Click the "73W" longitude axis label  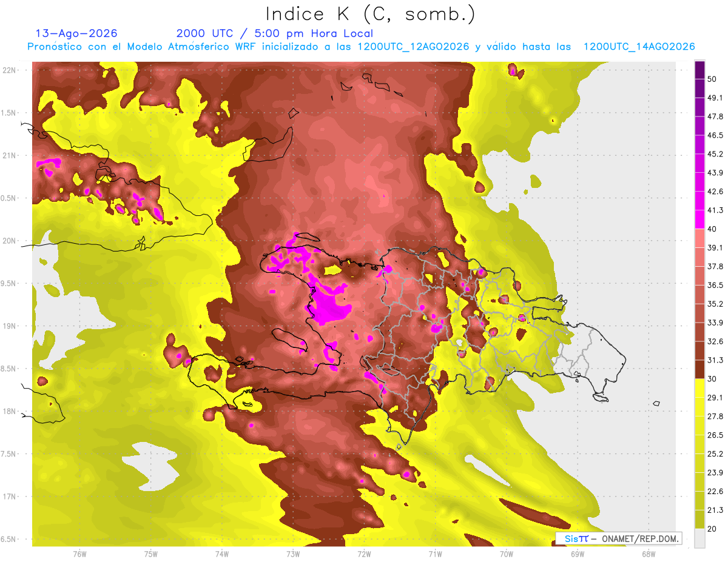[x=293, y=554]
